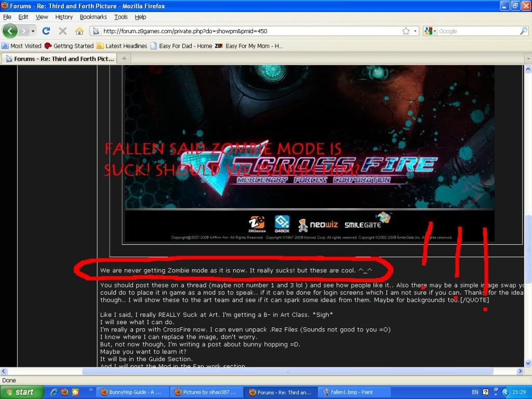
Task: Open Latest Headlines bookmark feed
Action: pyautogui.click(x=122, y=46)
